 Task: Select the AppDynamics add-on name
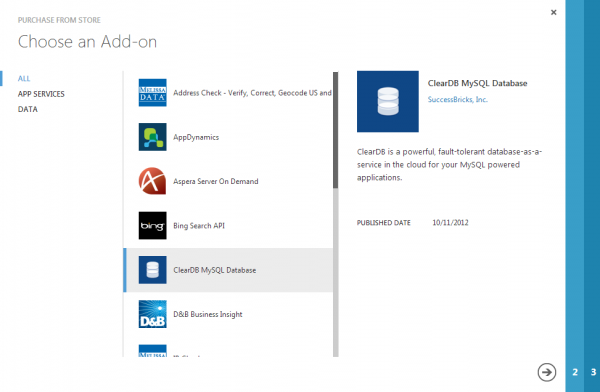pyautogui.click(x=196, y=137)
